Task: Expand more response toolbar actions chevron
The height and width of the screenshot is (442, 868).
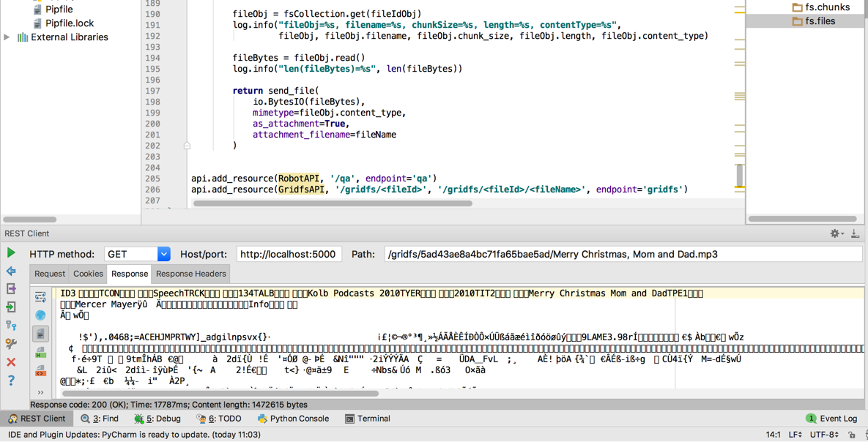Action: [40, 392]
